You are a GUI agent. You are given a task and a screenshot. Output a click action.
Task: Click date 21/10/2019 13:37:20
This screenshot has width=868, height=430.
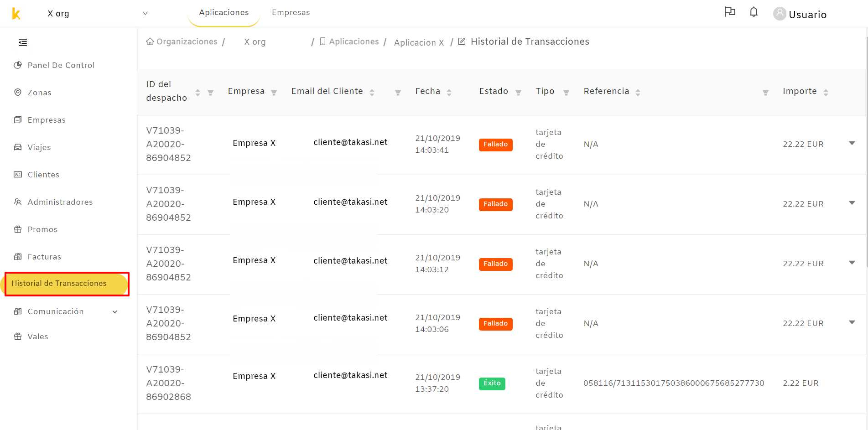[x=437, y=383]
